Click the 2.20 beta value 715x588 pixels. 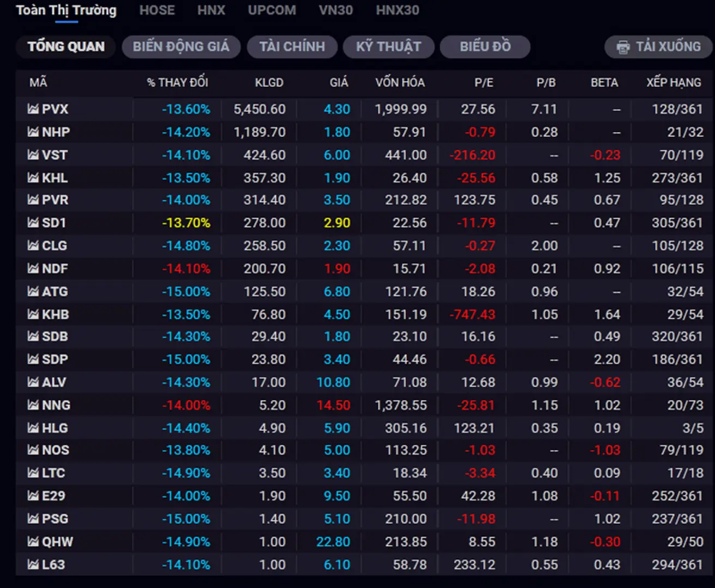(x=607, y=359)
